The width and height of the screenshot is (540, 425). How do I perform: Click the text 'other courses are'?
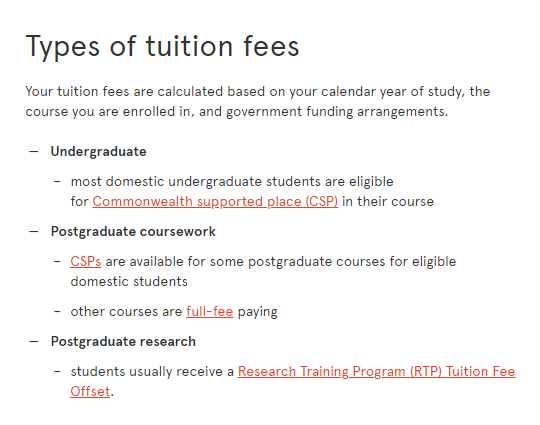point(126,311)
